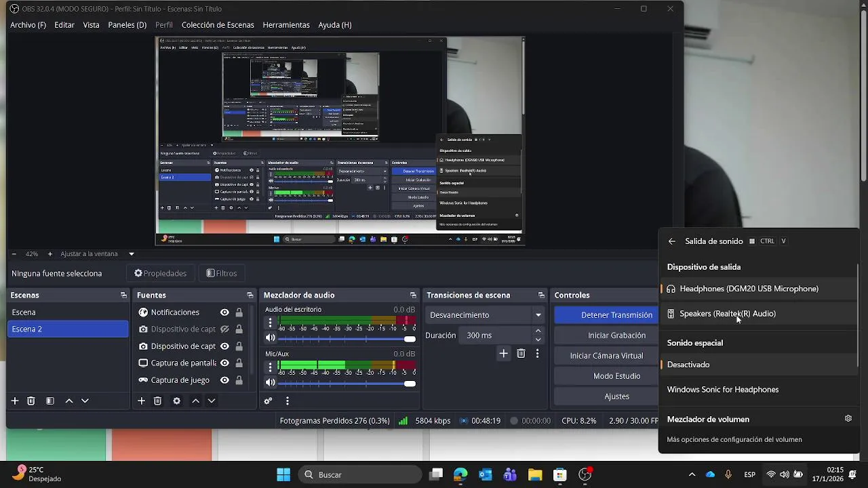Move scene down in Escenas panel
This screenshot has width=868, height=488.
coord(85,401)
